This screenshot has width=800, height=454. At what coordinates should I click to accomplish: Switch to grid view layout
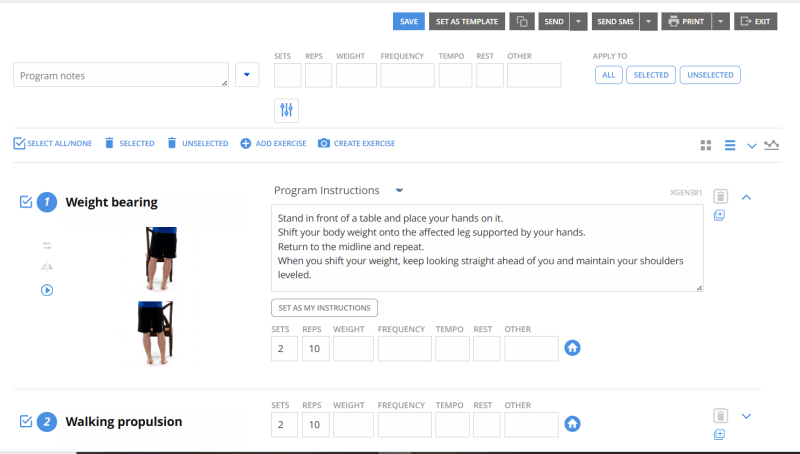tap(706, 145)
